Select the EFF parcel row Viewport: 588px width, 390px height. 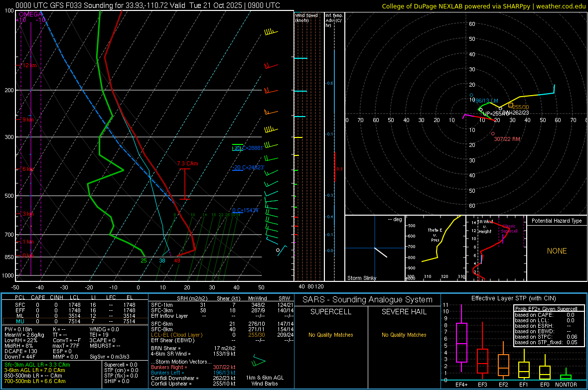click(75, 310)
